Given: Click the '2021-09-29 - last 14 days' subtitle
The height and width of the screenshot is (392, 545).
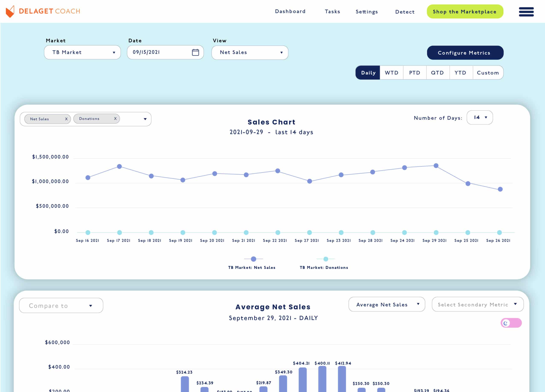Looking at the screenshot, I should [271, 132].
